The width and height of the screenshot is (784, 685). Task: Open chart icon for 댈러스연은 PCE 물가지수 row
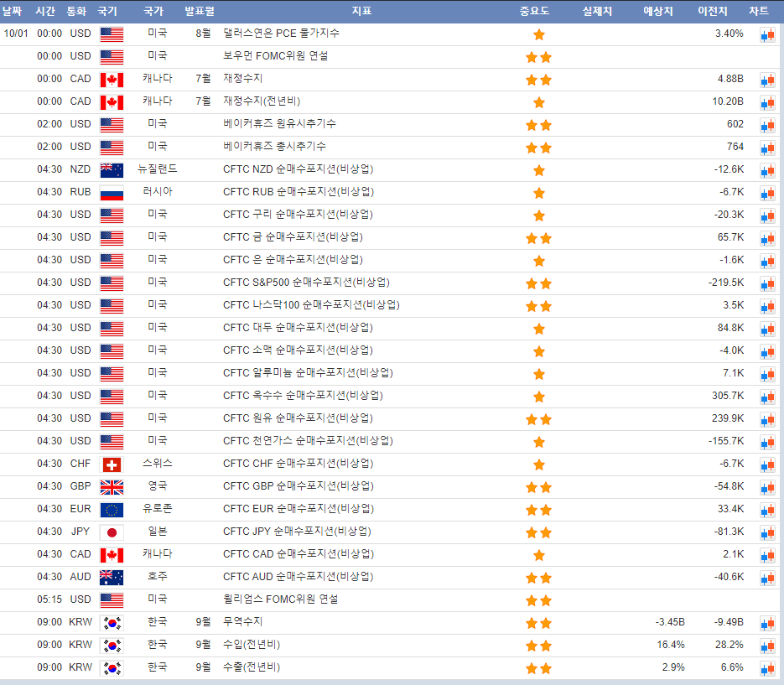click(x=767, y=34)
